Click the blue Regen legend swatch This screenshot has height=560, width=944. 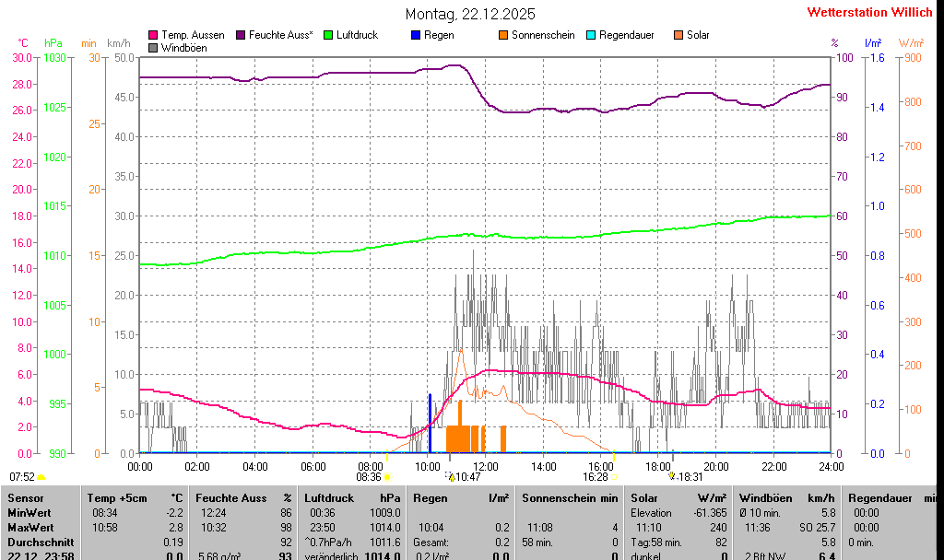pos(416,35)
